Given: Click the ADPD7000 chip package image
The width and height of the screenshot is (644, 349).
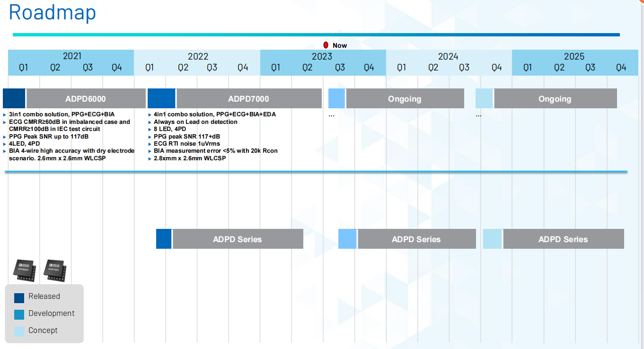Looking at the screenshot, I should 54,270.
